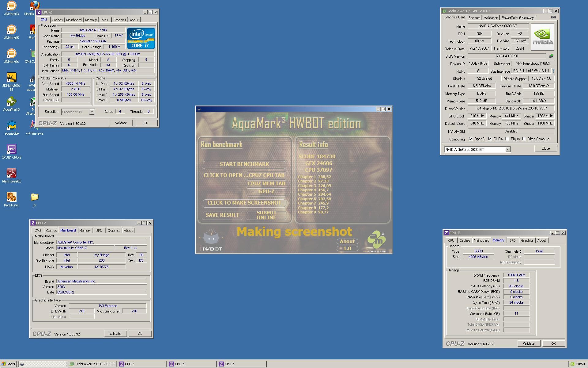Click Close button in GPU-Z
588x368 pixels.
tap(546, 148)
